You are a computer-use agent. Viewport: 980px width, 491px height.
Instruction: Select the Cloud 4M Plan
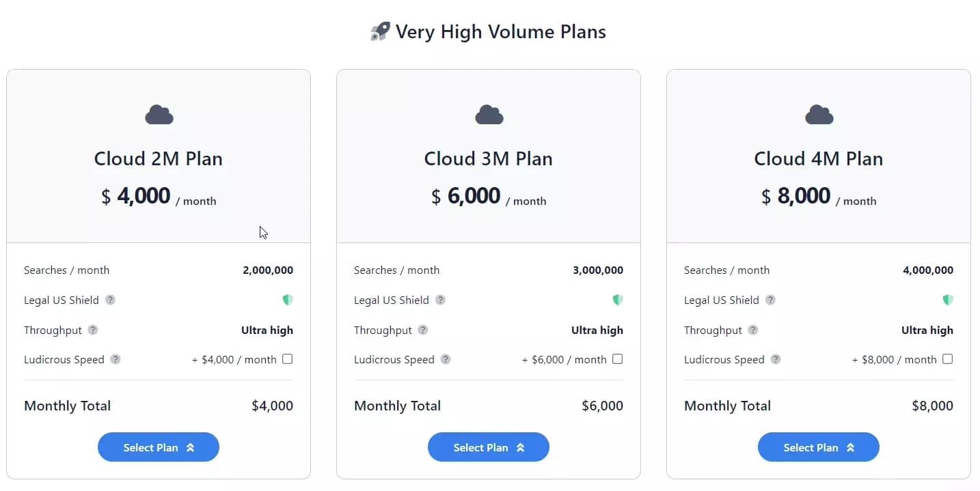[819, 447]
